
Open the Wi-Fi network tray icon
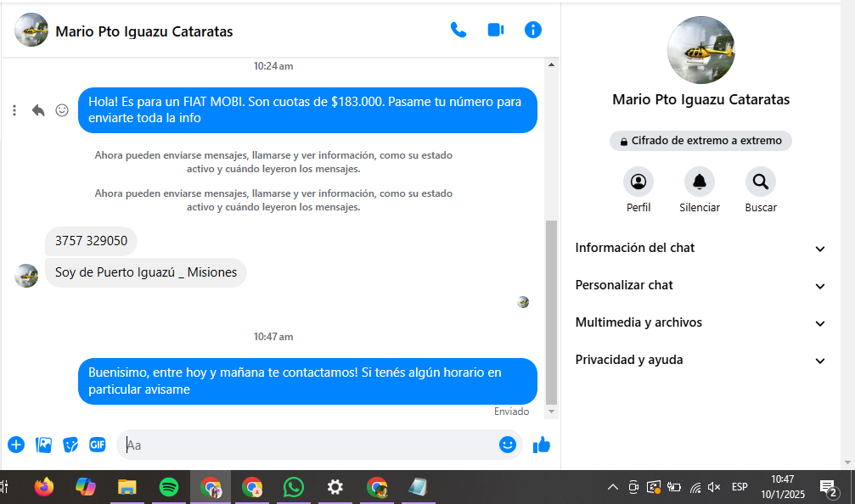[695, 487]
